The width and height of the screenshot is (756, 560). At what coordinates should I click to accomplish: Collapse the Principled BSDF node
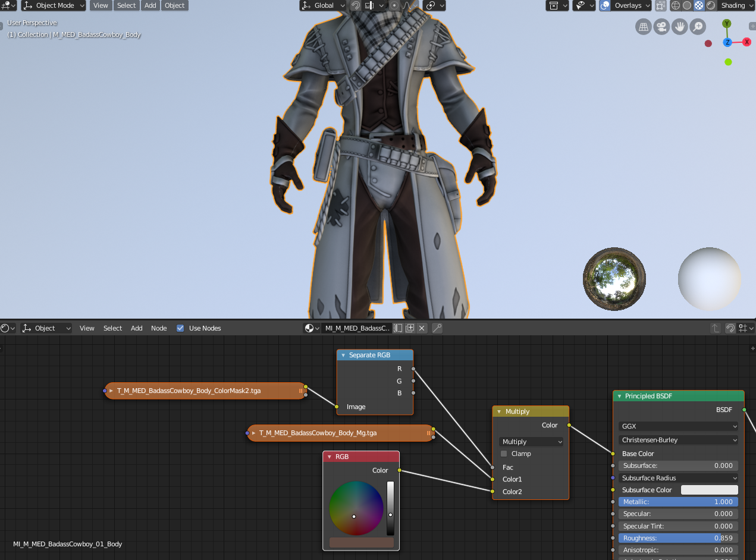coord(619,396)
